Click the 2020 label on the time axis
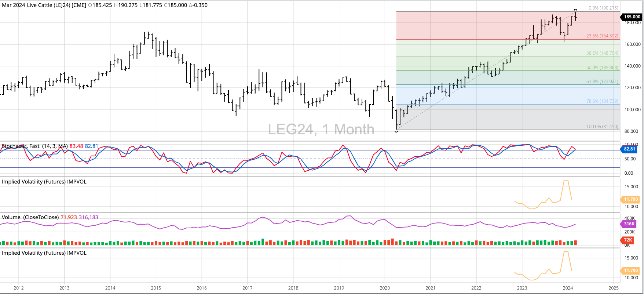Screen dimensions: 644x294 (x=385, y=288)
